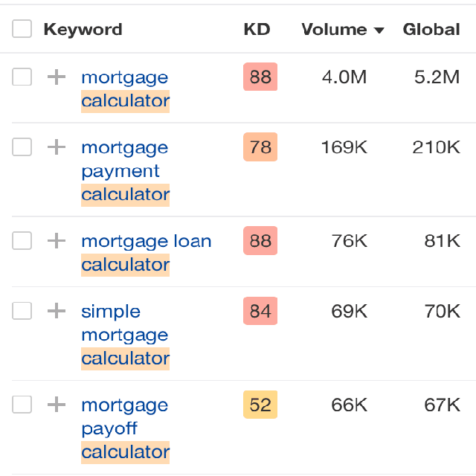Image resolution: width=476 pixels, height=476 pixels.
Task: Click plus icon for mortgage loan calculator
Action: click(x=57, y=241)
